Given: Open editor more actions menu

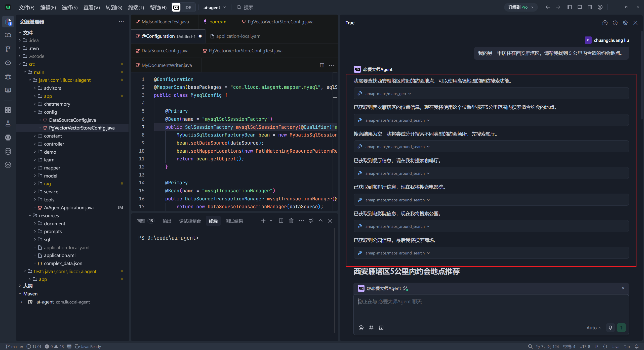Looking at the screenshot, I should tap(332, 65).
